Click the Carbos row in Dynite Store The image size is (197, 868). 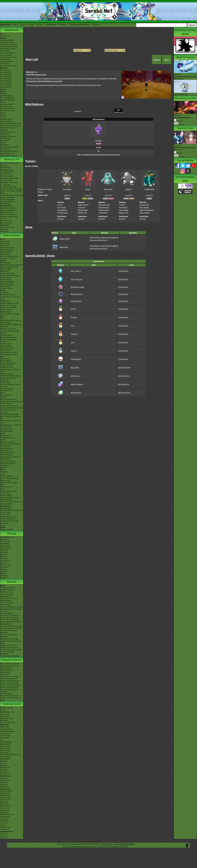pyautogui.click(x=98, y=351)
